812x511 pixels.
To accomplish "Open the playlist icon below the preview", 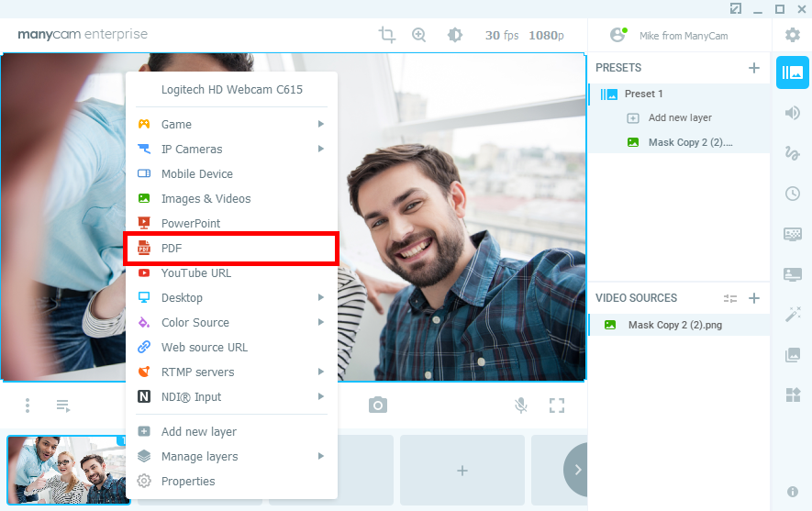I will click(x=63, y=405).
